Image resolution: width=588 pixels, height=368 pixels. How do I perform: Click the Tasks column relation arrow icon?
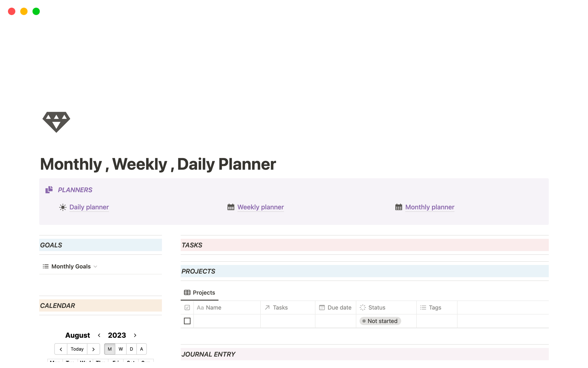pyautogui.click(x=267, y=308)
